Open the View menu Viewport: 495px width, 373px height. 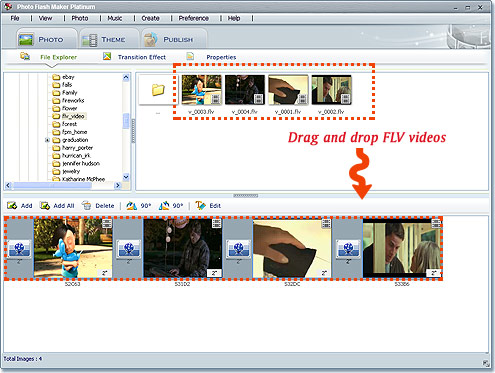(45, 18)
